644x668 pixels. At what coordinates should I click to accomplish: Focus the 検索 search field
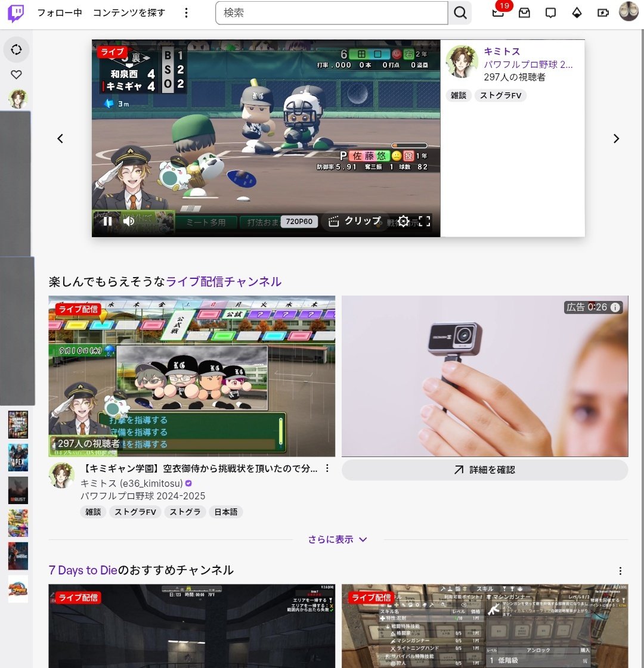[332, 13]
